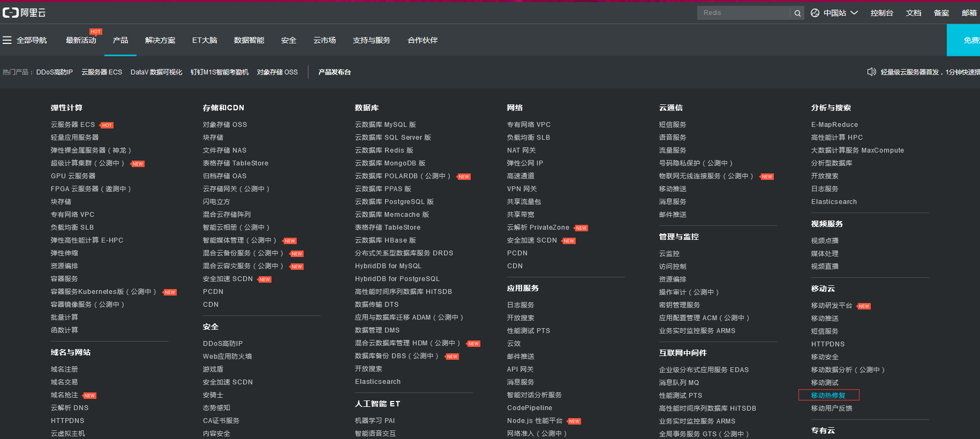Screen dimensions: 980x439
Task: Open highlighted 移动热修复 link
Action: (828, 396)
